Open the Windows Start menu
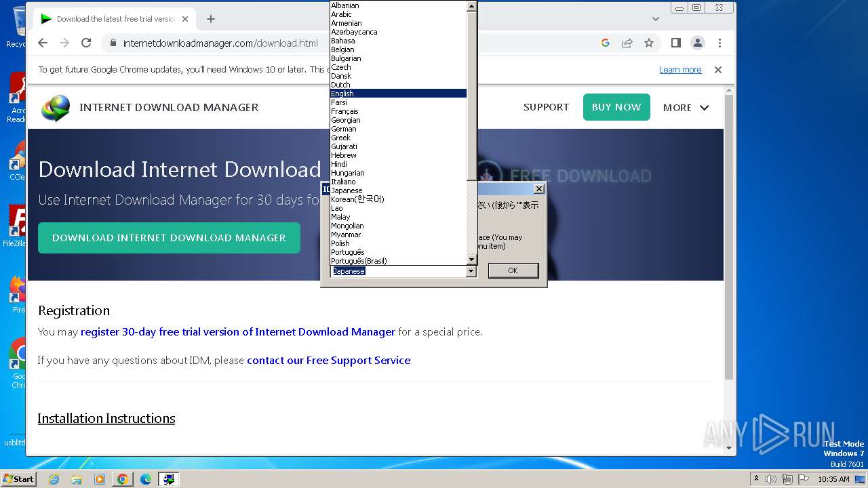This screenshot has width=868, height=488. pos(18,479)
